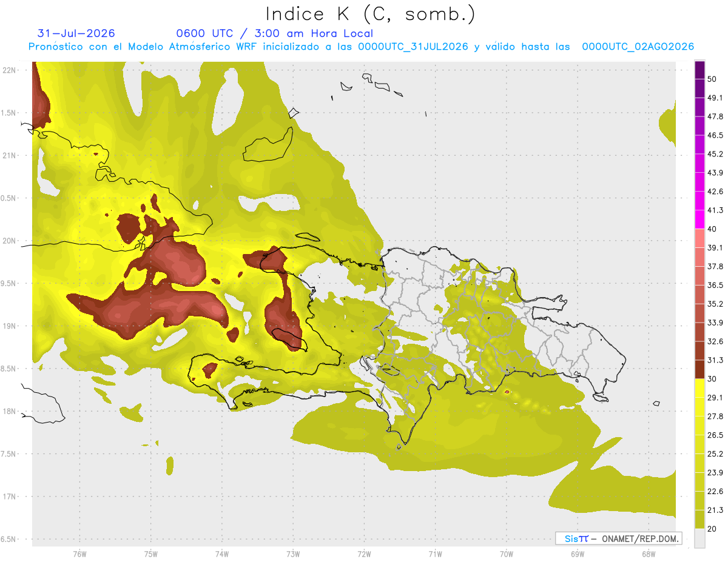Image resolution: width=728 pixels, height=562 pixels.
Task: Click the '47.8' color bar label
Action: [715, 116]
